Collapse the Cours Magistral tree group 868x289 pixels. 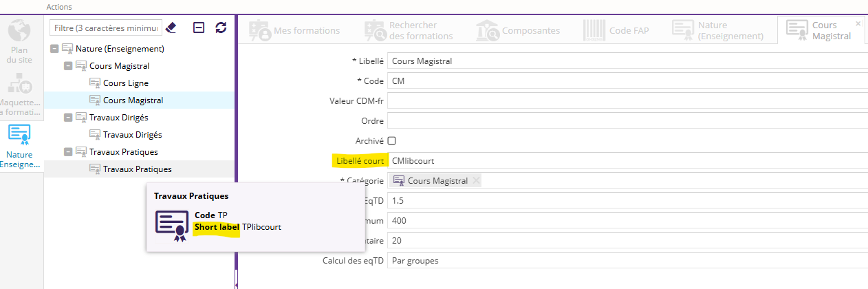click(x=68, y=66)
